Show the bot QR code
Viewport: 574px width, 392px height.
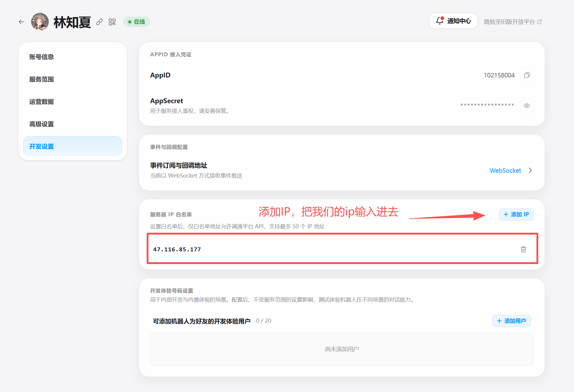pyautogui.click(x=112, y=22)
